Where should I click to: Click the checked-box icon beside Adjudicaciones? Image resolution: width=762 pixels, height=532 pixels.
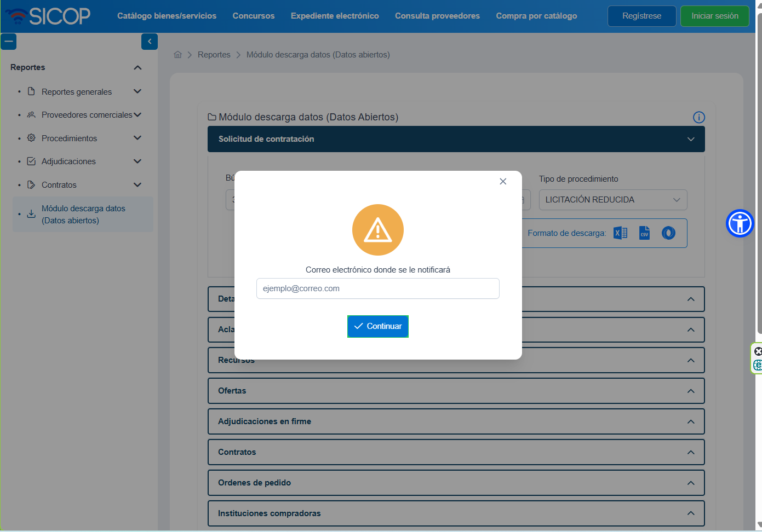[x=31, y=161]
